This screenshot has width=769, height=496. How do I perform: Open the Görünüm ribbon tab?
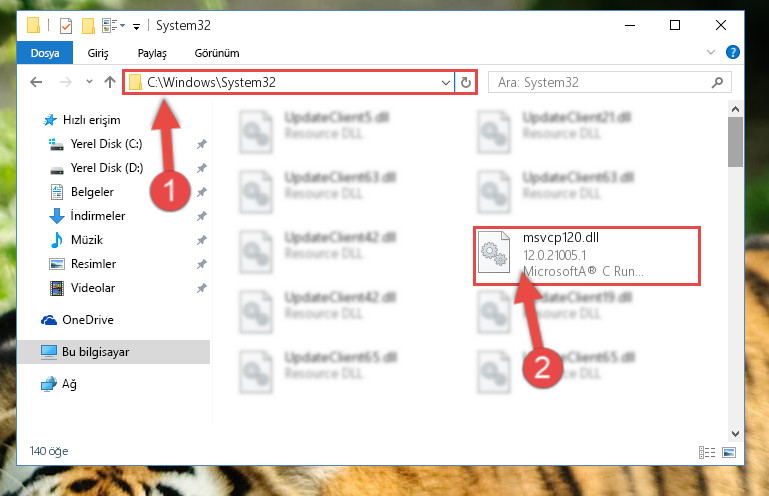(217, 53)
